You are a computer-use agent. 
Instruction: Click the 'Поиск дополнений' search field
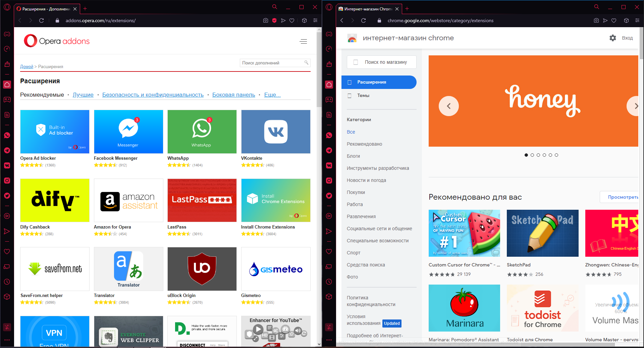(x=272, y=63)
